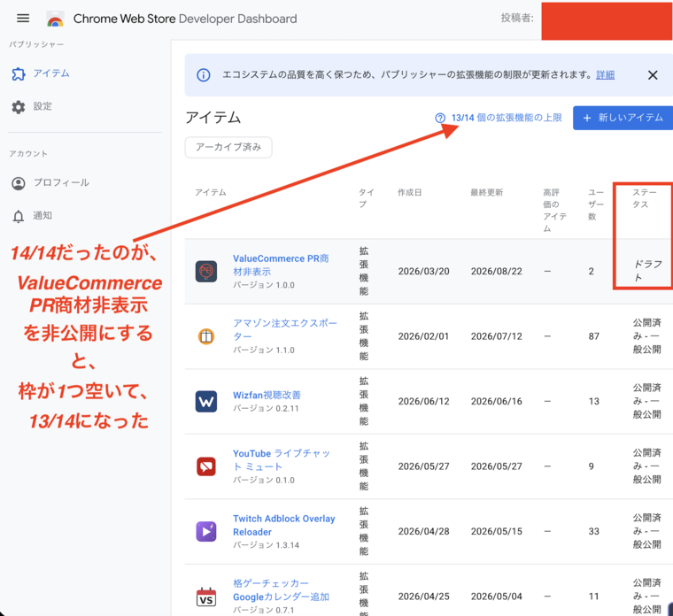Dismiss the blue info banner with X
The image size is (673, 616).
[653, 75]
